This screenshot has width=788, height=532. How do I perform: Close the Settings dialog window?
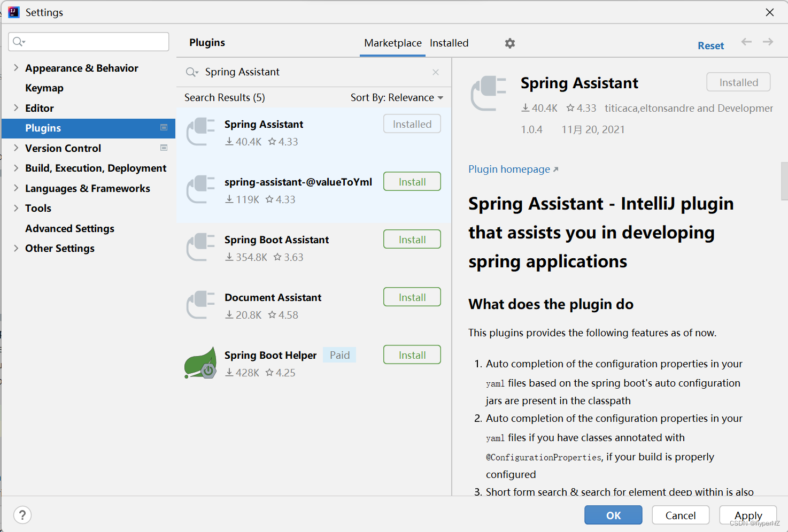click(x=770, y=12)
